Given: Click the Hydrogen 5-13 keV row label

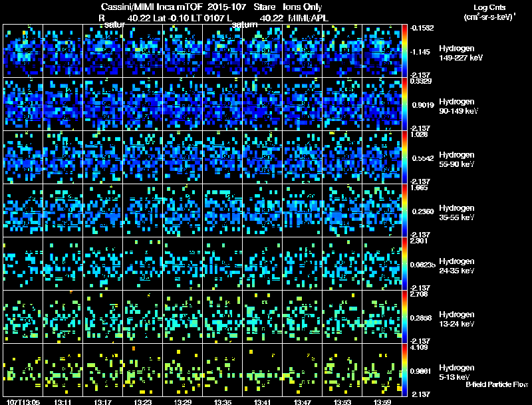Looking at the screenshot, I should (456, 372).
